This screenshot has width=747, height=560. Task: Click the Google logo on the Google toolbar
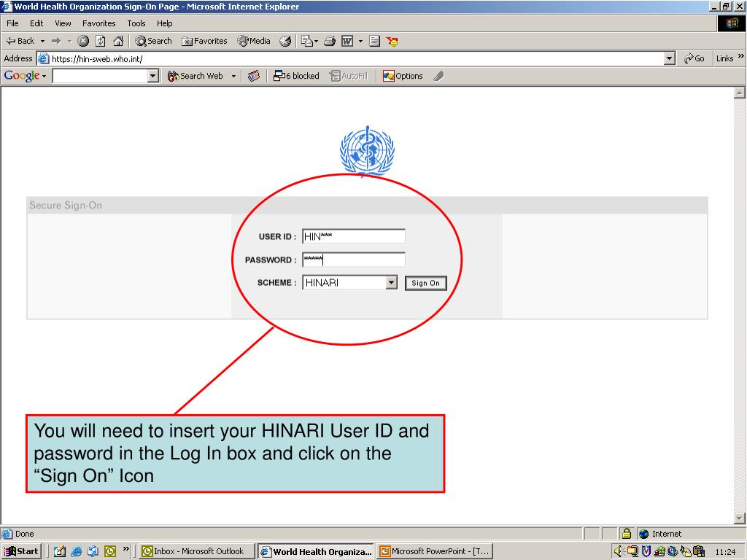click(x=21, y=76)
